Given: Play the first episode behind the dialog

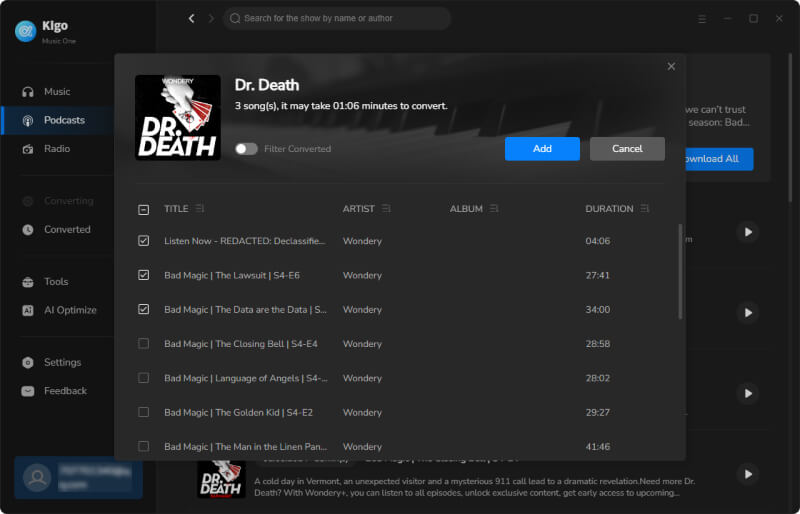Looking at the screenshot, I should pyautogui.click(x=747, y=232).
